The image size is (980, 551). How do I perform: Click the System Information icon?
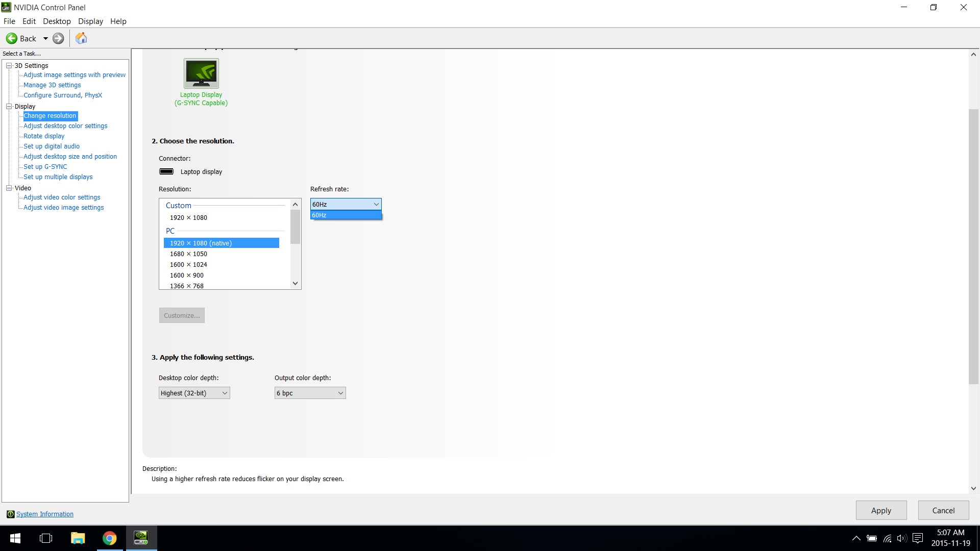click(x=10, y=514)
